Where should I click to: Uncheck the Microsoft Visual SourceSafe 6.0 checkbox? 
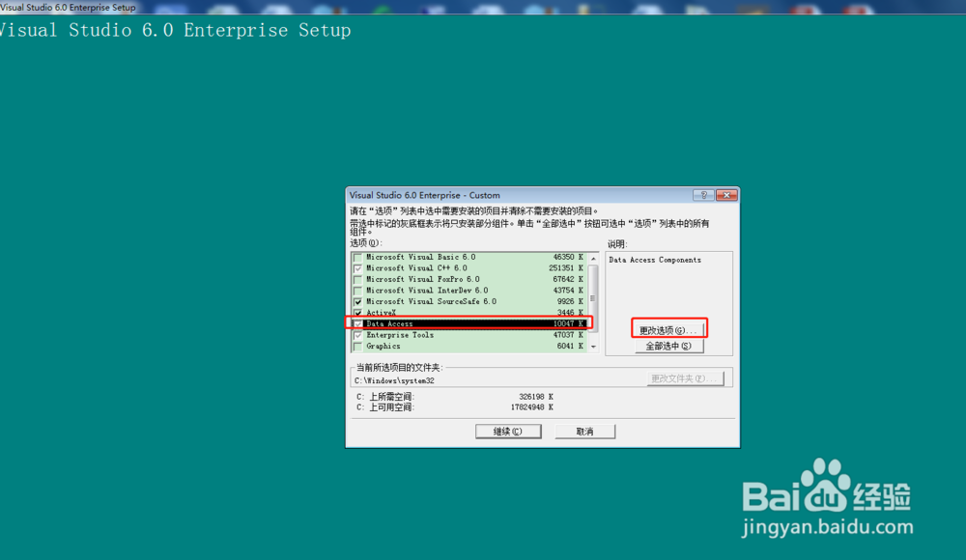(x=358, y=302)
